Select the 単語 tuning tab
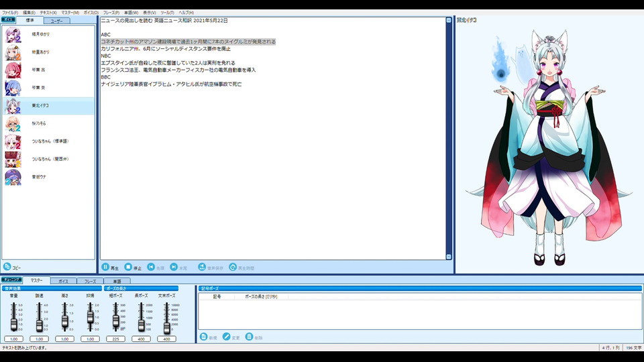Image resolution: width=644 pixels, height=362 pixels. click(117, 281)
